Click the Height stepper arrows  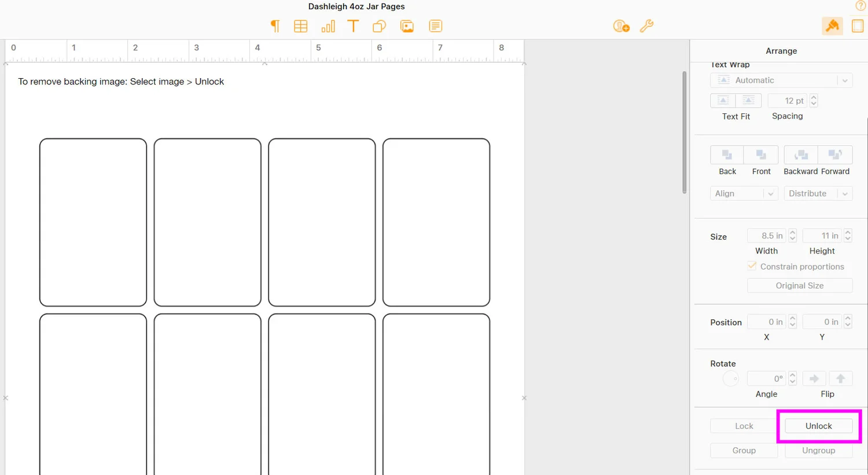point(848,235)
